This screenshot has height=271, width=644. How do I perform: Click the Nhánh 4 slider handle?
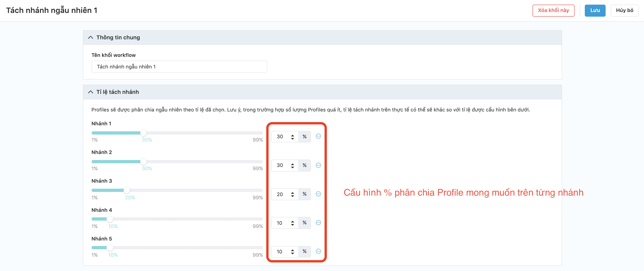pos(110,219)
